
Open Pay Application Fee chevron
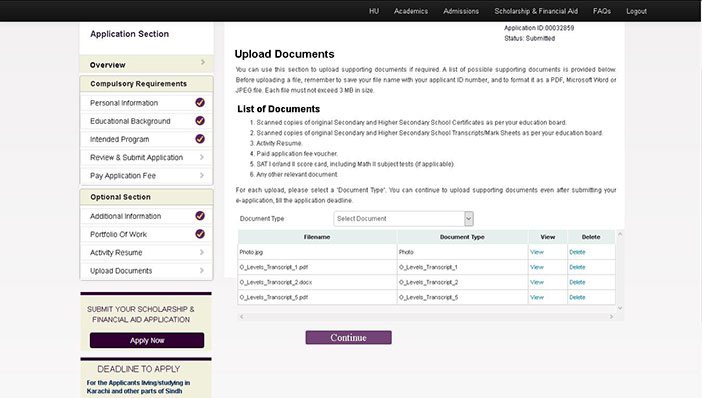click(x=201, y=175)
